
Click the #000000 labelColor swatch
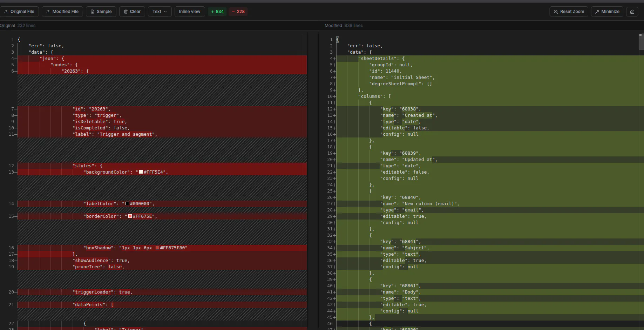pos(127,203)
